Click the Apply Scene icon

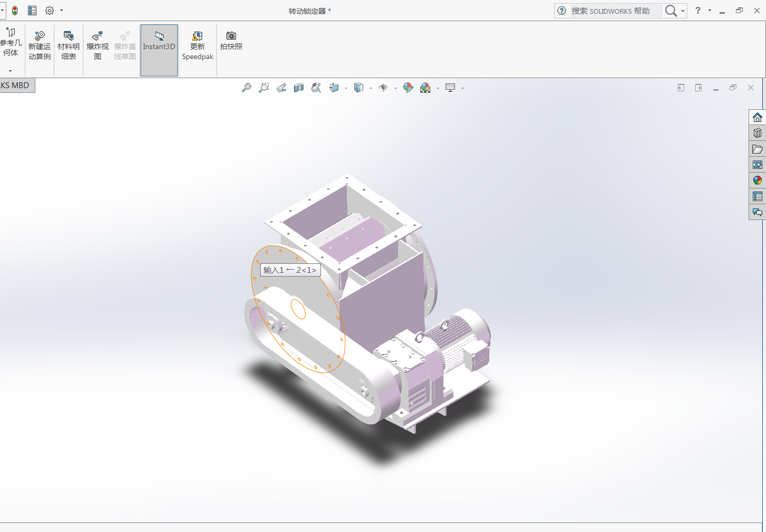coord(425,88)
